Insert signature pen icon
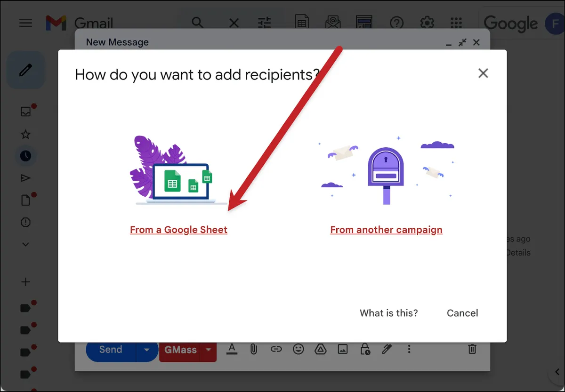The height and width of the screenshot is (392, 565). [x=387, y=349]
